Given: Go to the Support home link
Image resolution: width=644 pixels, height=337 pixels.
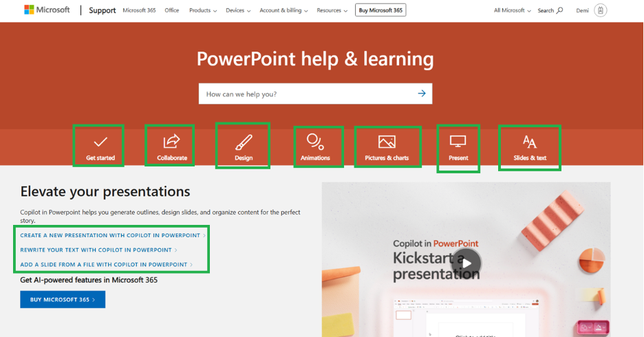Looking at the screenshot, I should pyautogui.click(x=103, y=10).
